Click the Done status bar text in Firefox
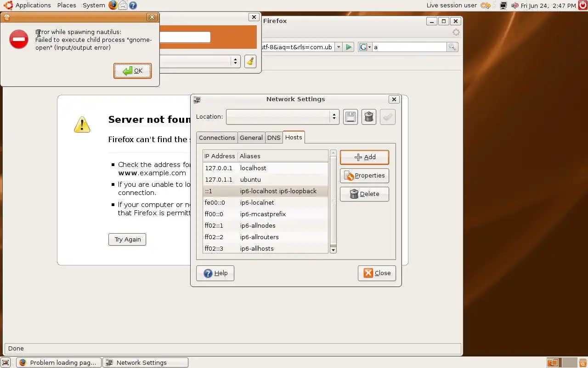 16,348
